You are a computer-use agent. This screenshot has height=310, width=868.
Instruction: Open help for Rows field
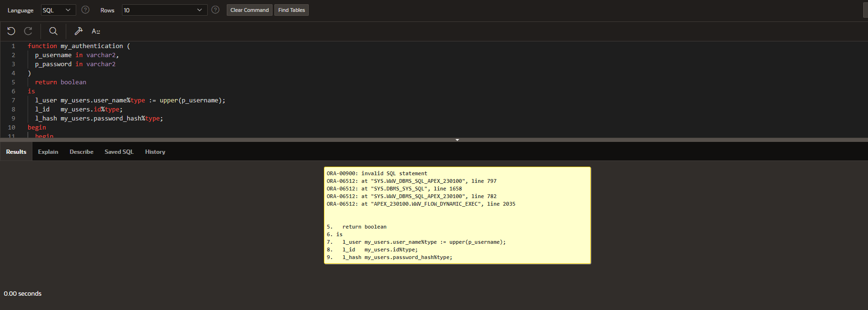pos(215,10)
